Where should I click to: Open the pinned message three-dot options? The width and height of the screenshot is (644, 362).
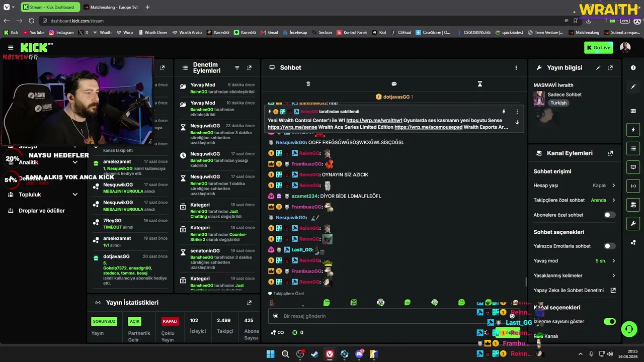[x=517, y=112]
